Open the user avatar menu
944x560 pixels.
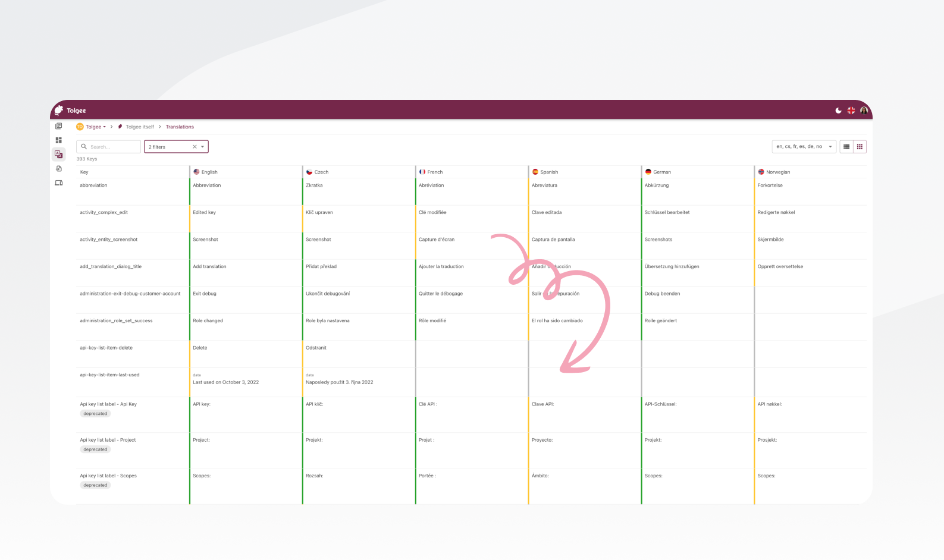[x=864, y=111]
